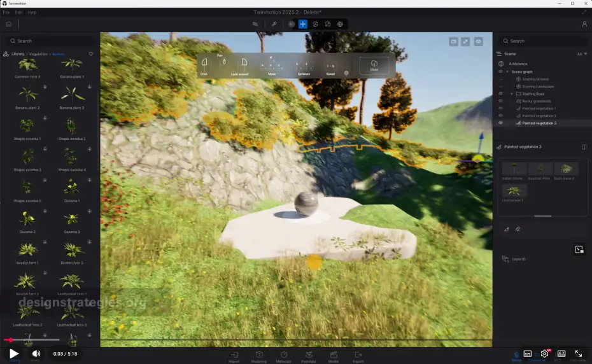Click the picture-in-picture icon in the right panel
This screenshot has width=592, height=364.
[x=579, y=249]
